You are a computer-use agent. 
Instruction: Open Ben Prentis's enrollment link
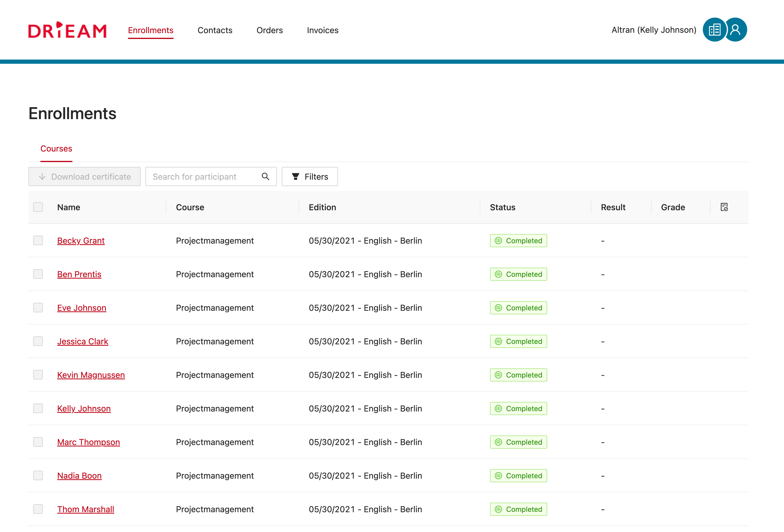79,274
